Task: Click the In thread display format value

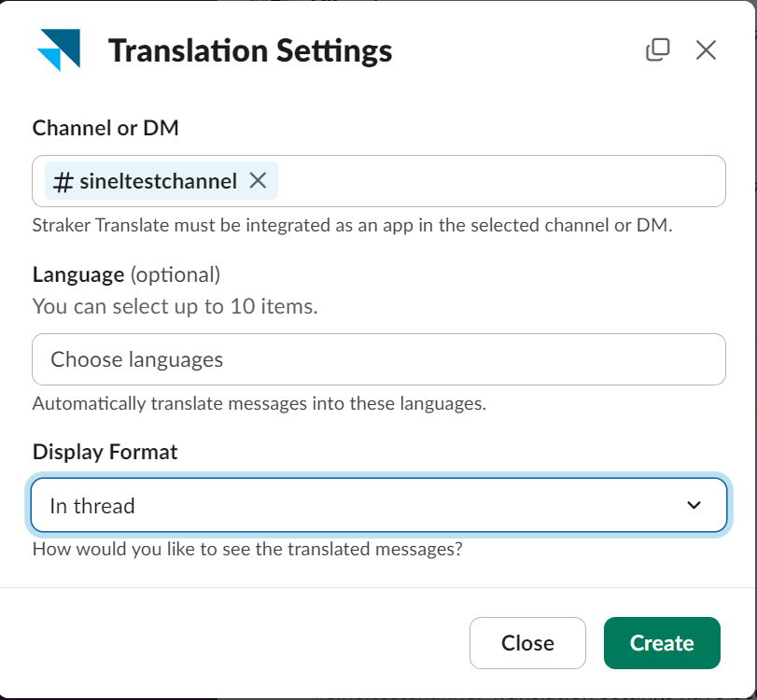Action: coord(92,506)
